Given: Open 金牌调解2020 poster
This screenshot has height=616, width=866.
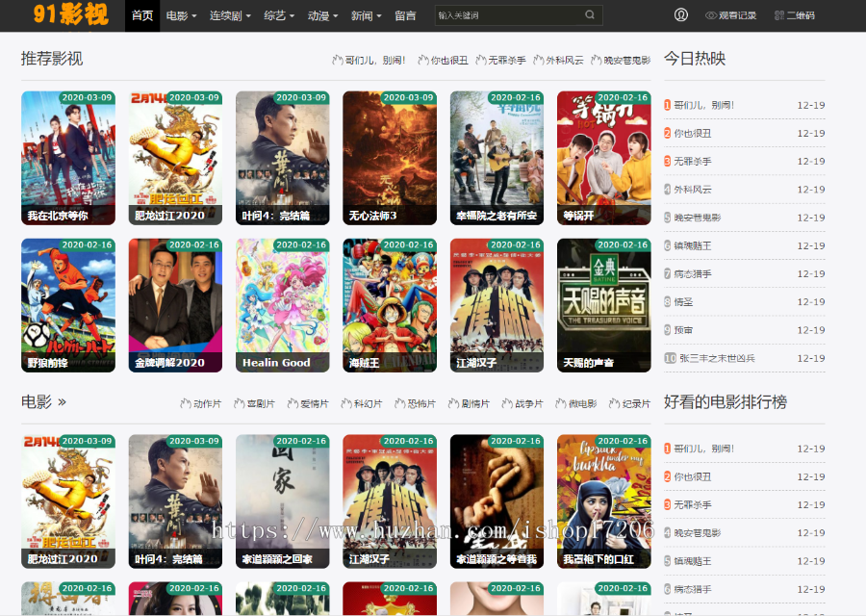Looking at the screenshot, I should pyautogui.click(x=175, y=305).
